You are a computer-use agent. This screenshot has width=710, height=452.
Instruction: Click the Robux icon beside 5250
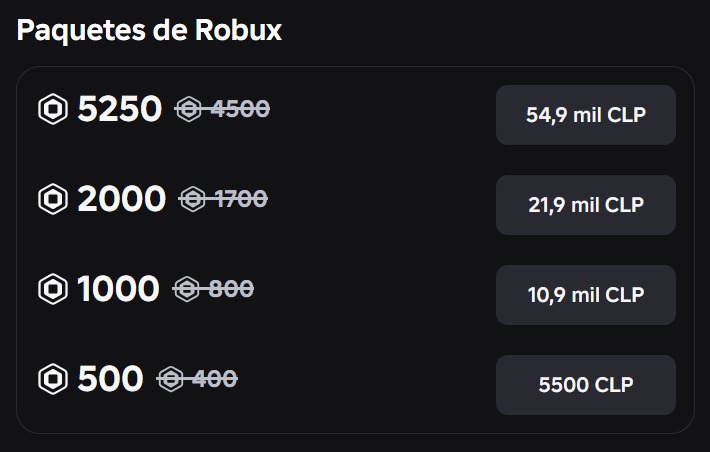click(53, 109)
